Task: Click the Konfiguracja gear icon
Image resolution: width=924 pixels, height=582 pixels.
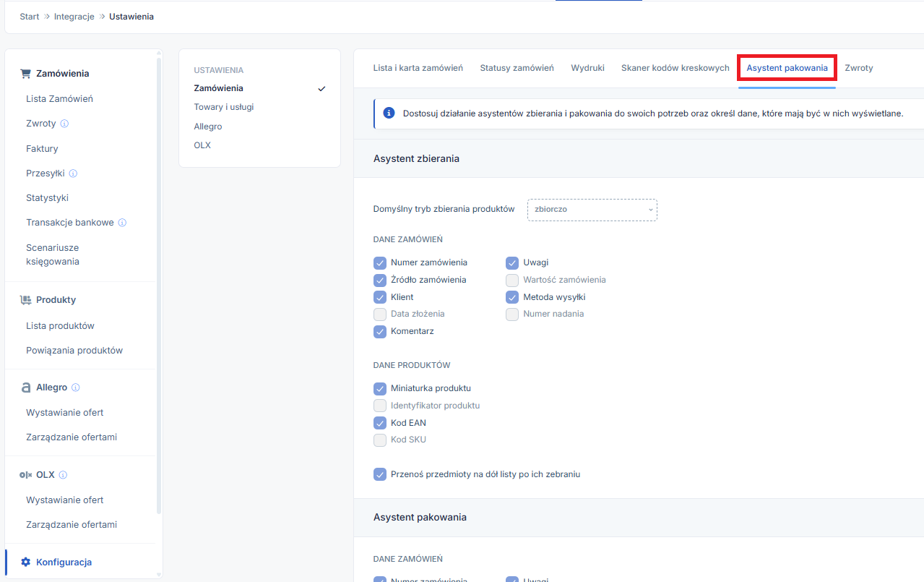Action: click(26, 562)
